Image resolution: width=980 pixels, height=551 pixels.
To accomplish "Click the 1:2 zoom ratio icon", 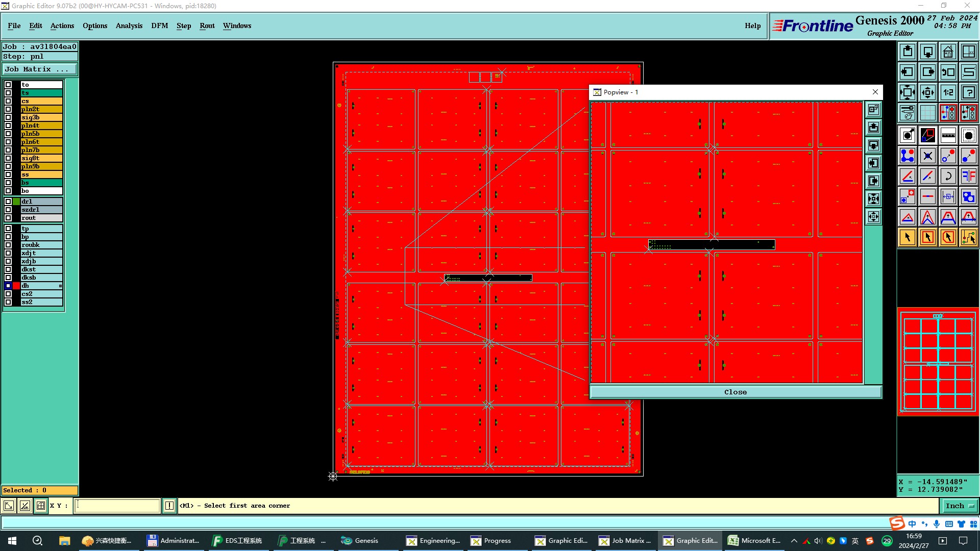I will 948,92.
